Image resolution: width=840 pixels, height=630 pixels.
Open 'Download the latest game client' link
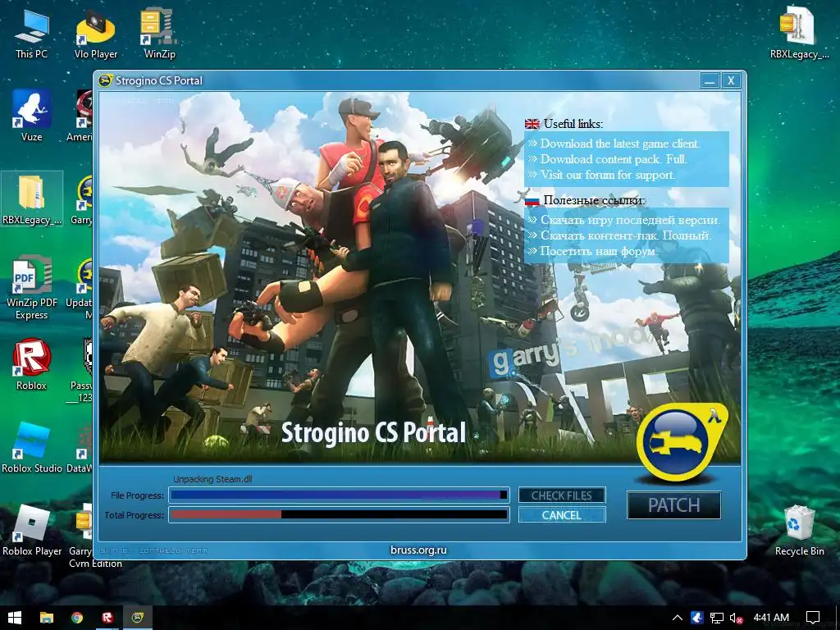pyautogui.click(x=619, y=143)
